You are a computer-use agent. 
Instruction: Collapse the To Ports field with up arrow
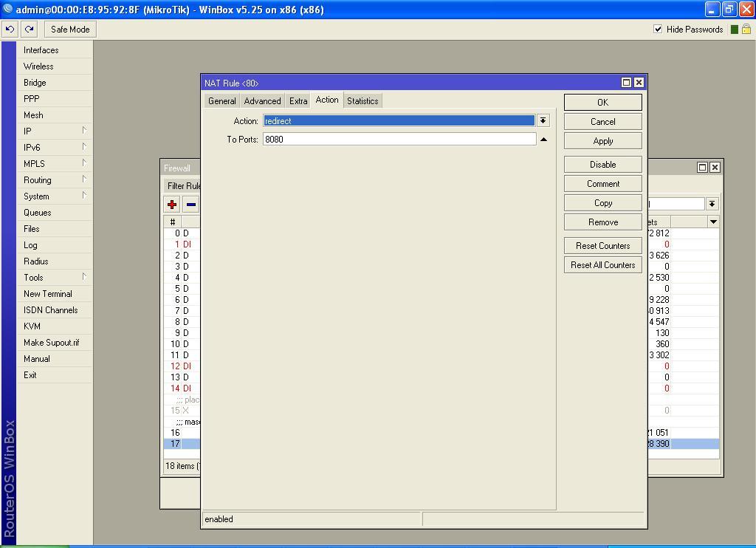[544, 140]
